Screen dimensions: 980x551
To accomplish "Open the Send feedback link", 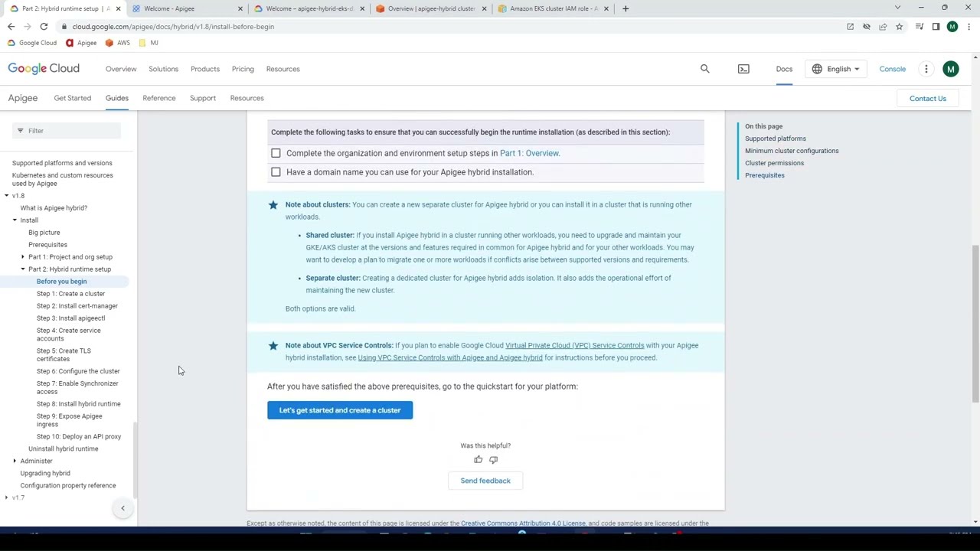I will point(485,481).
